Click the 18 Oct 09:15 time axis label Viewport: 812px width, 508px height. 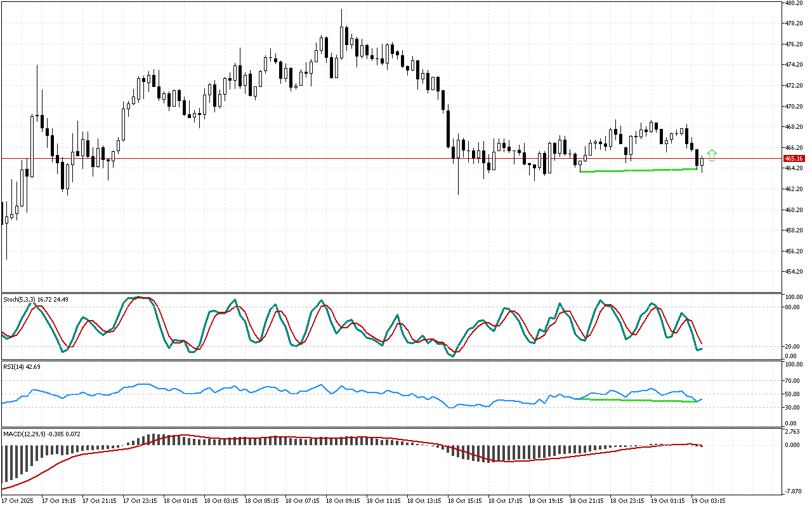coord(343,500)
